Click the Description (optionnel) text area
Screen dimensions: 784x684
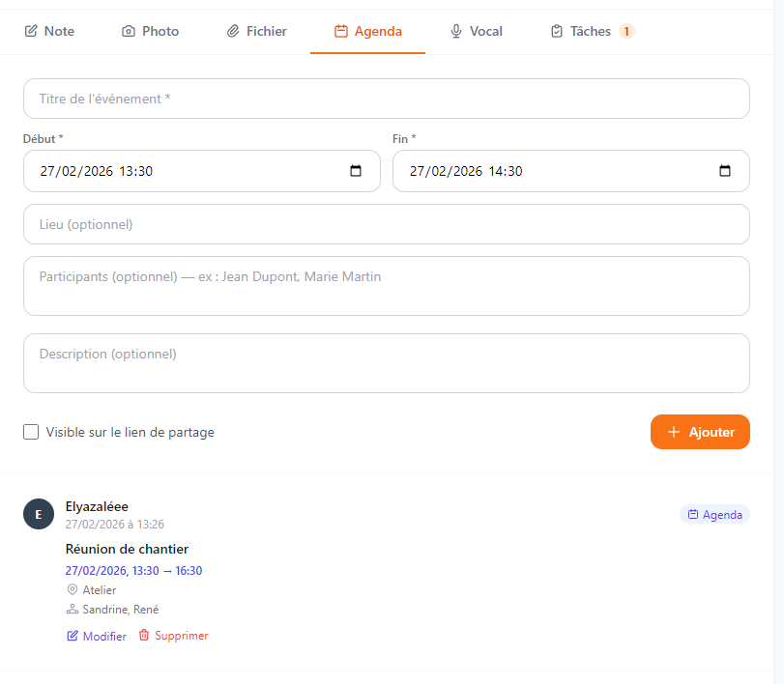pos(387,363)
